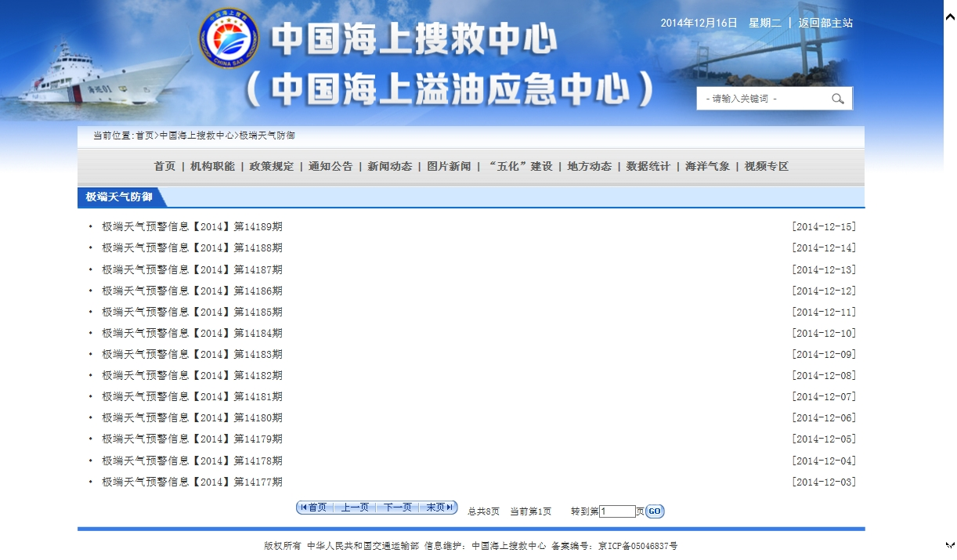Jump to last page with 末页 button
Screen dimensions: 957x560
tap(439, 508)
